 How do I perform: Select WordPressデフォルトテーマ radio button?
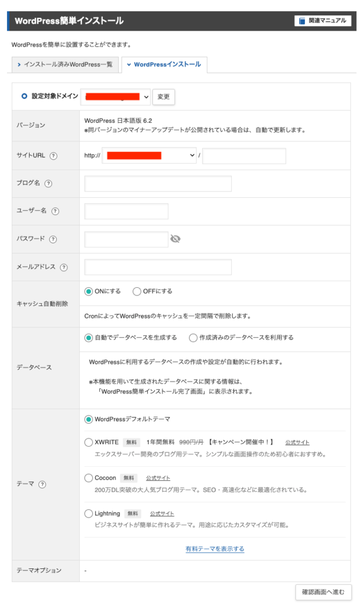89,419
